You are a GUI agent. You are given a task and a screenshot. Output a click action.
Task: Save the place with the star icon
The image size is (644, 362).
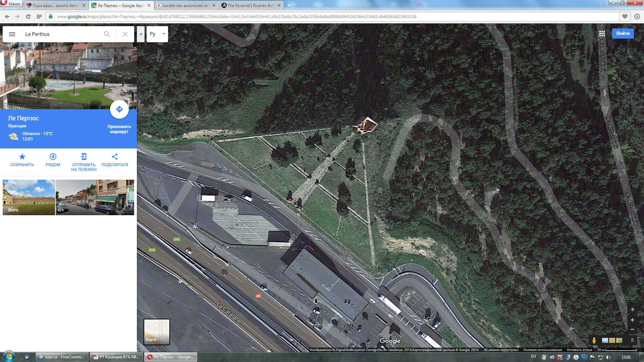tap(22, 157)
